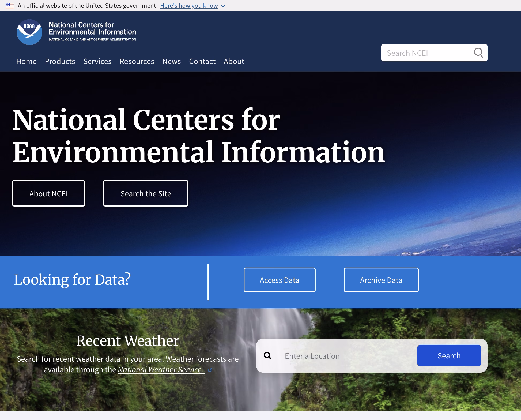This screenshot has height=420, width=521.
Task: Focus the Enter a Location field
Action: [x=345, y=356]
